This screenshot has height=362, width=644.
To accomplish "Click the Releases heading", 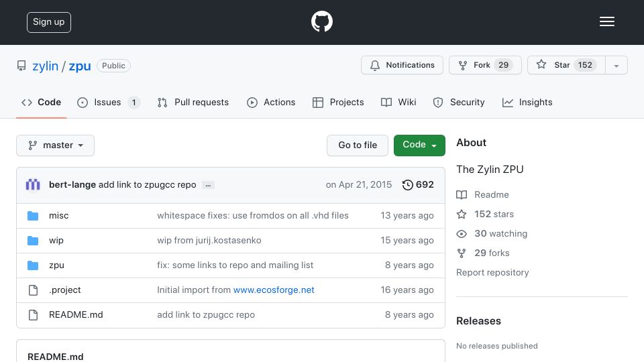I will point(478,321).
